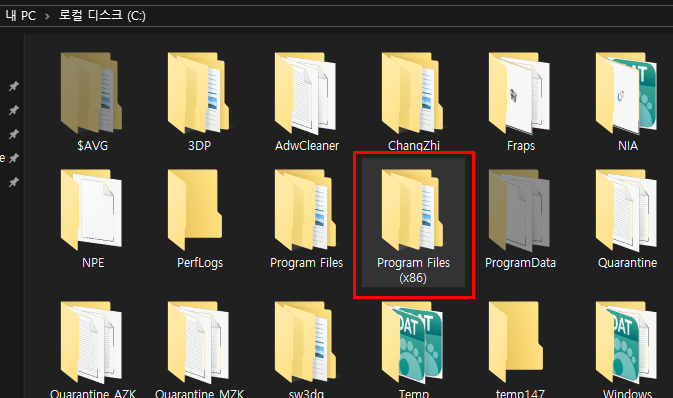This screenshot has width=673, height=398.
Task: Click the "AdwCleaner" folder name label
Action: pyautogui.click(x=307, y=146)
